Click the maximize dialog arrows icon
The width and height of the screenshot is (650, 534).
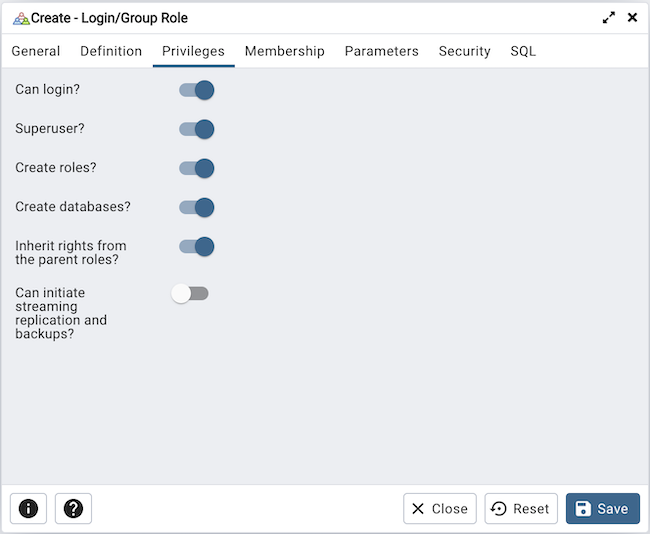point(609,18)
